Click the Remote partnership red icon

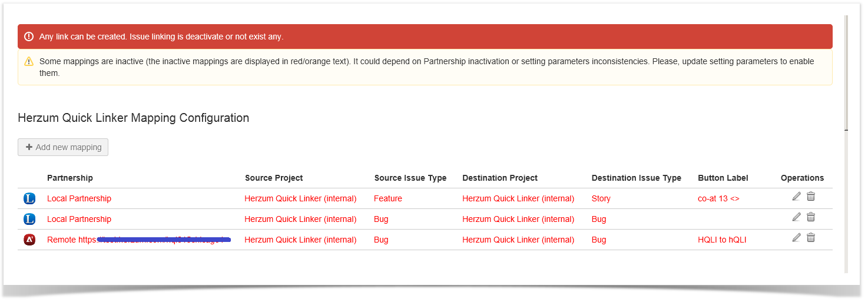[x=29, y=240]
